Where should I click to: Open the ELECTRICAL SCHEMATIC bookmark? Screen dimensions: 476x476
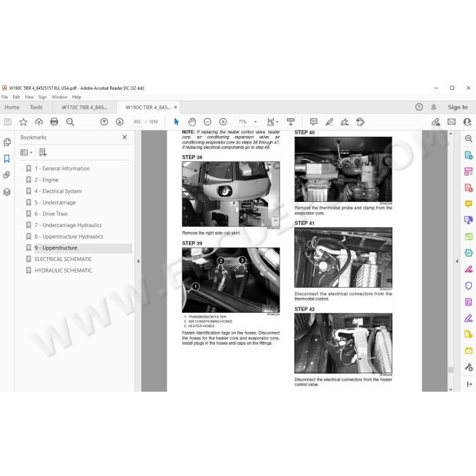[x=63, y=259]
